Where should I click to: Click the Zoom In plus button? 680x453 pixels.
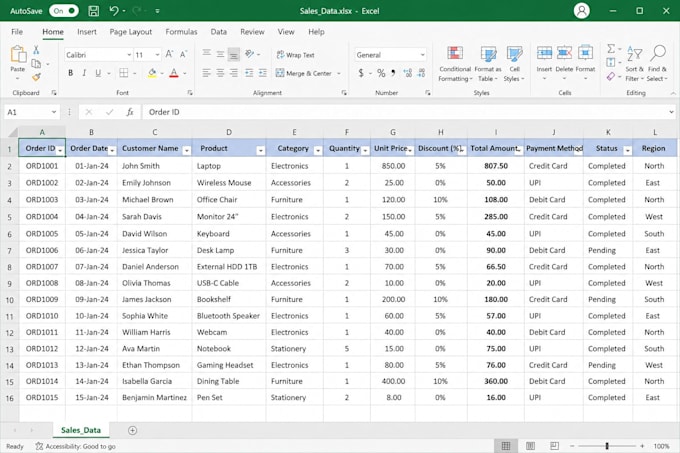(x=642, y=446)
